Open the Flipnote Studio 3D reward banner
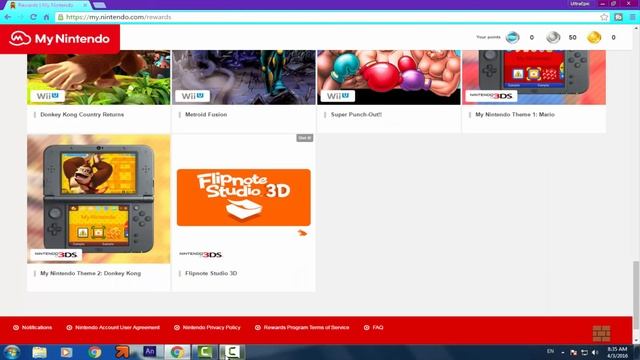 click(x=244, y=197)
